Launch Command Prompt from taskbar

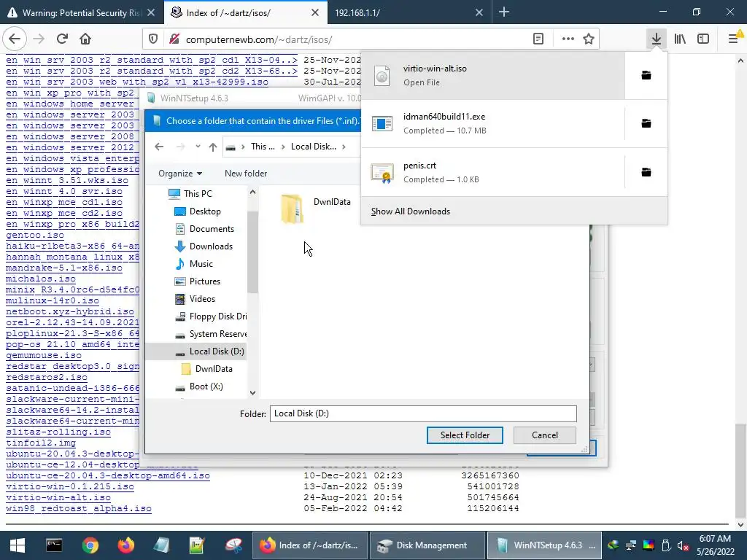click(x=54, y=545)
